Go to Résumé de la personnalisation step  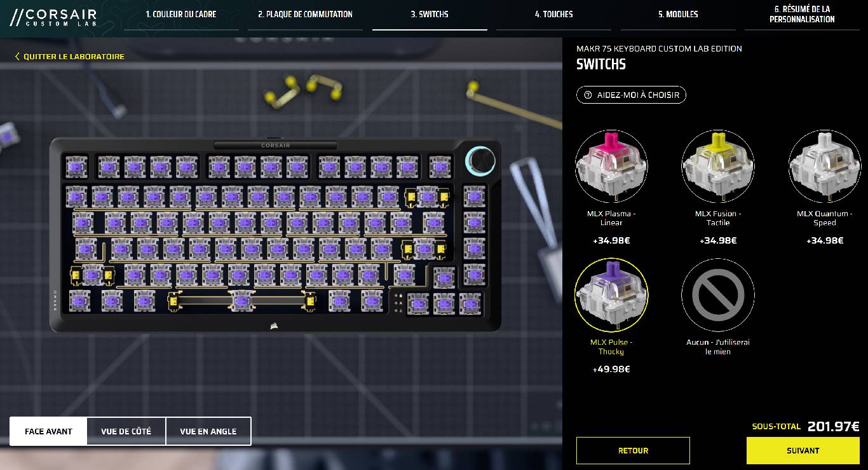(802, 14)
